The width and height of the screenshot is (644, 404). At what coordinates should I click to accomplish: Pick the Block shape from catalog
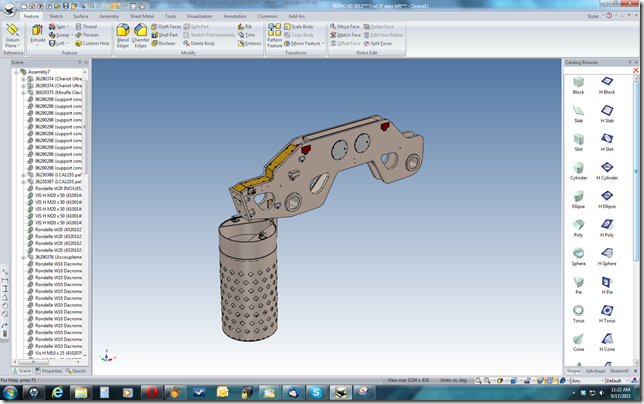[x=578, y=83]
